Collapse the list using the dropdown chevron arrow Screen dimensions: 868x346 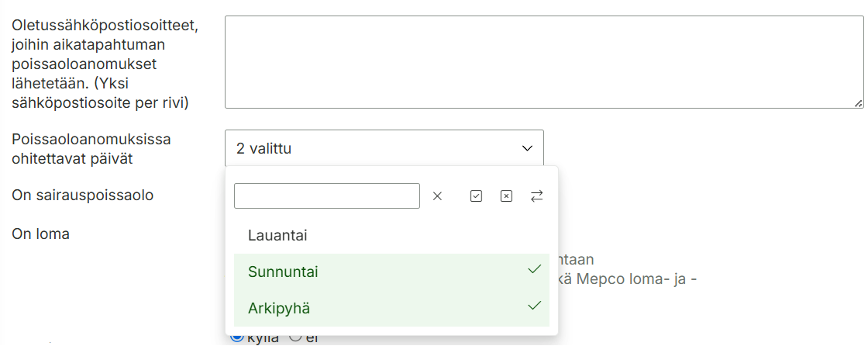tap(527, 149)
